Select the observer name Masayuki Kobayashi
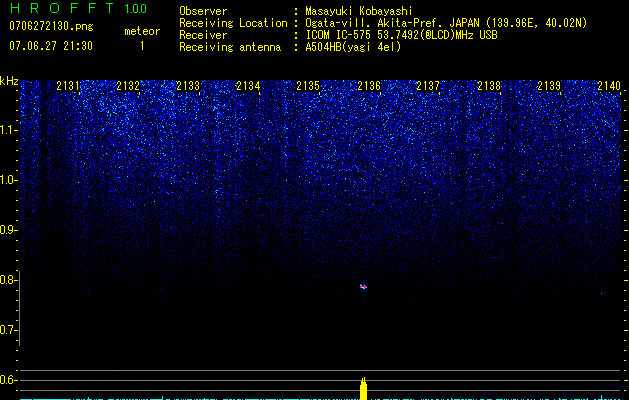The width and height of the screenshot is (629, 400). 359,11
